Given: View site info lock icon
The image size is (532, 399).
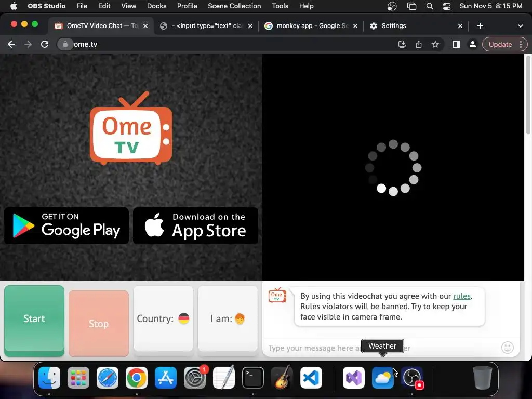Looking at the screenshot, I should (x=65, y=44).
